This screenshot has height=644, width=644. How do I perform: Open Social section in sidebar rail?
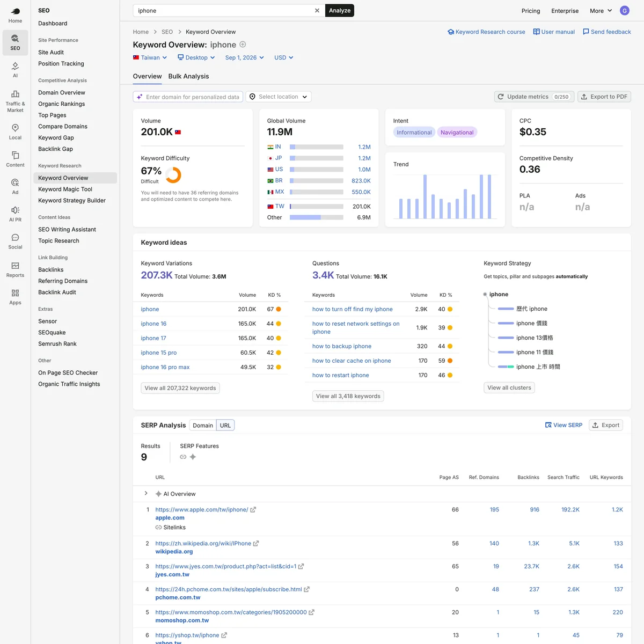click(x=15, y=241)
